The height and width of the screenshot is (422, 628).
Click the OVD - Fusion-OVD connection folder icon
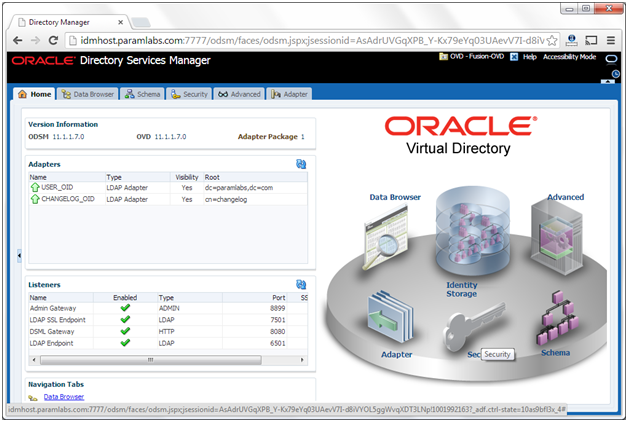pos(443,56)
